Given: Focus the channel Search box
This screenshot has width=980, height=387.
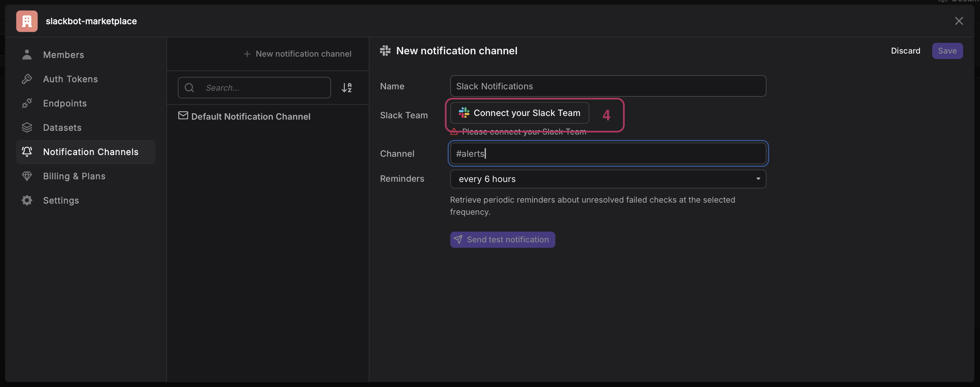Looking at the screenshot, I should 254,88.
